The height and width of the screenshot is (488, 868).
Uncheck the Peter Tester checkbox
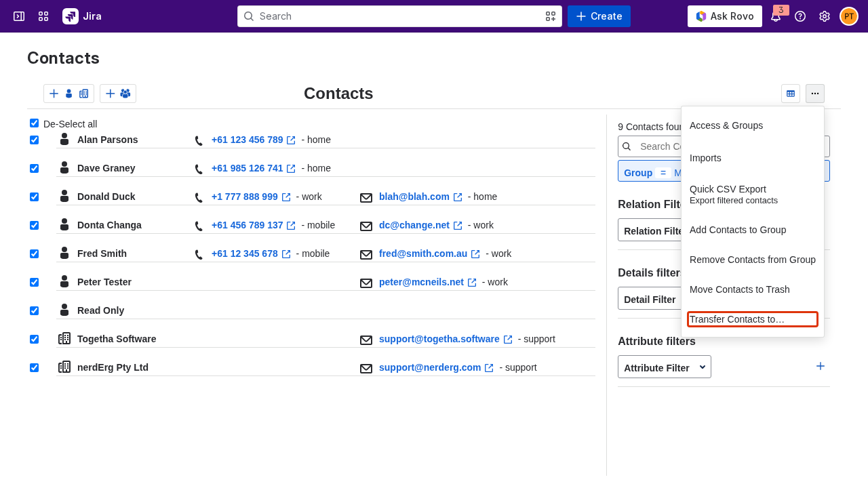pos(34,282)
